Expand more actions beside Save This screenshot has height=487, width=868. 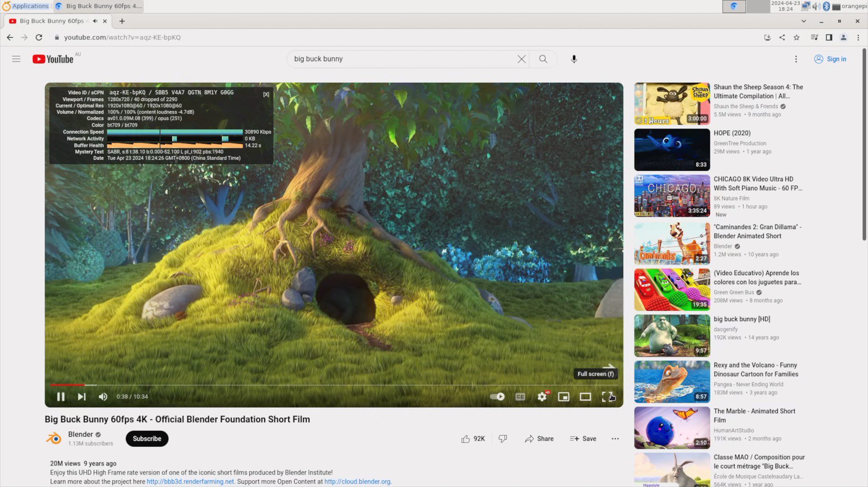pyautogui.click(x=615, y=439)
